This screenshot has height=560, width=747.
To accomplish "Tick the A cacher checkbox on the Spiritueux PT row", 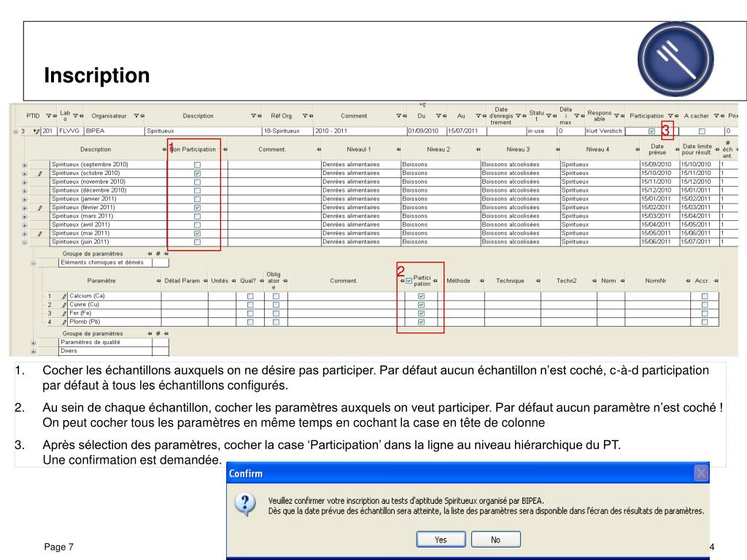I will 702,131.
